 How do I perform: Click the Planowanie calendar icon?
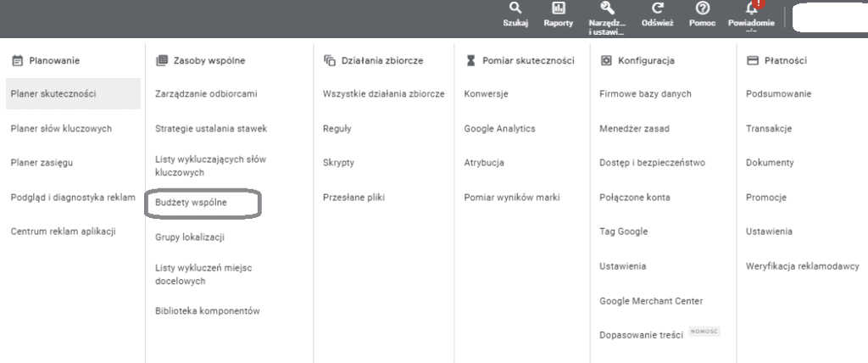[x=17, y=60]
